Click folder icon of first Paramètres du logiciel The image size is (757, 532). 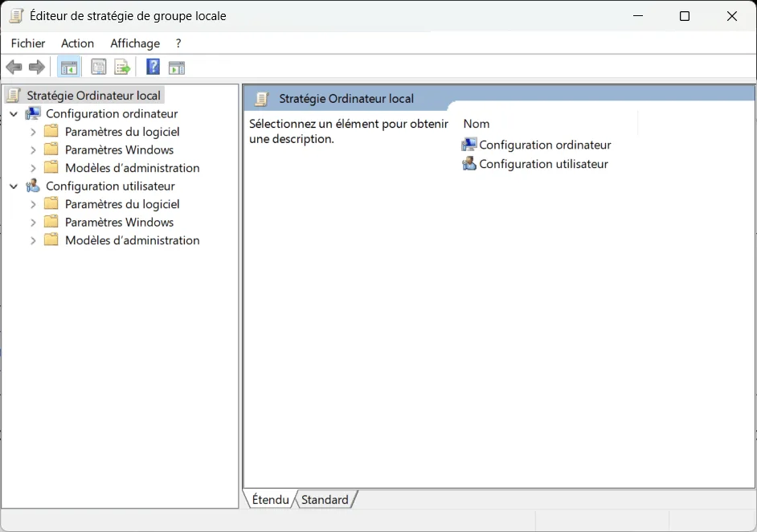[x=51, y=131]
